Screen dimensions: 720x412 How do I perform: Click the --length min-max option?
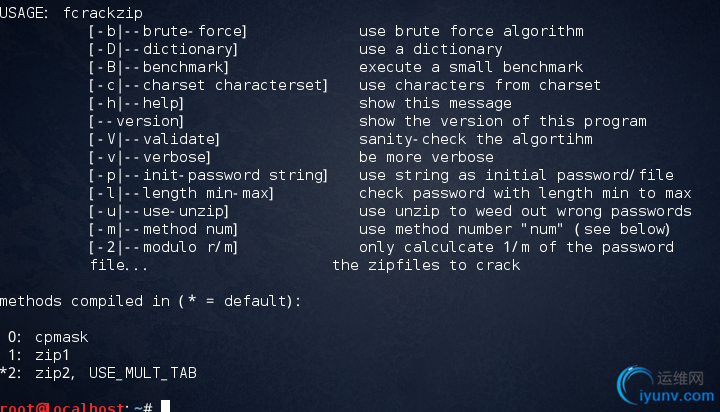[x=181, y=193]
